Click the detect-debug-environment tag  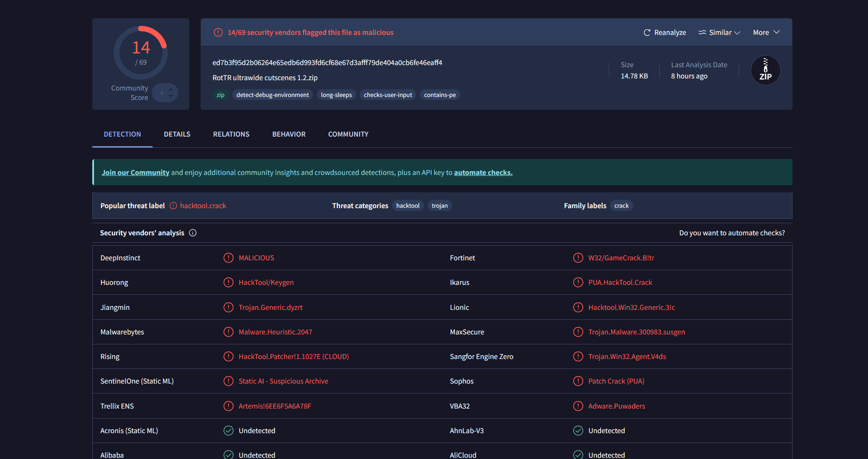coord(273,95)
